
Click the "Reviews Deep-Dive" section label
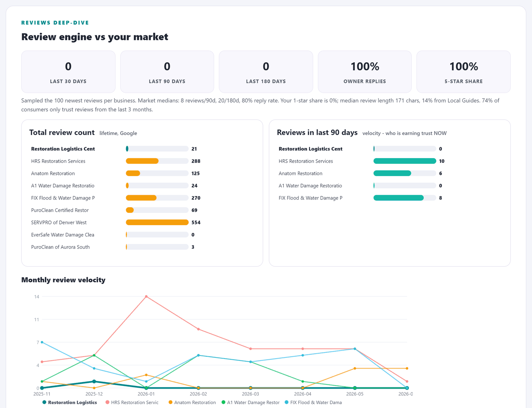(55, 23)
